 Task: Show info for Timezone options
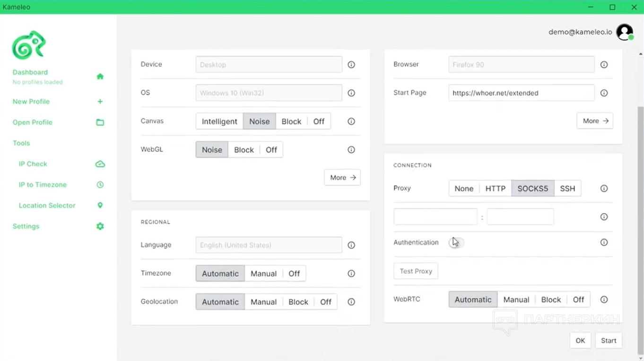click(x=351, y=274)
